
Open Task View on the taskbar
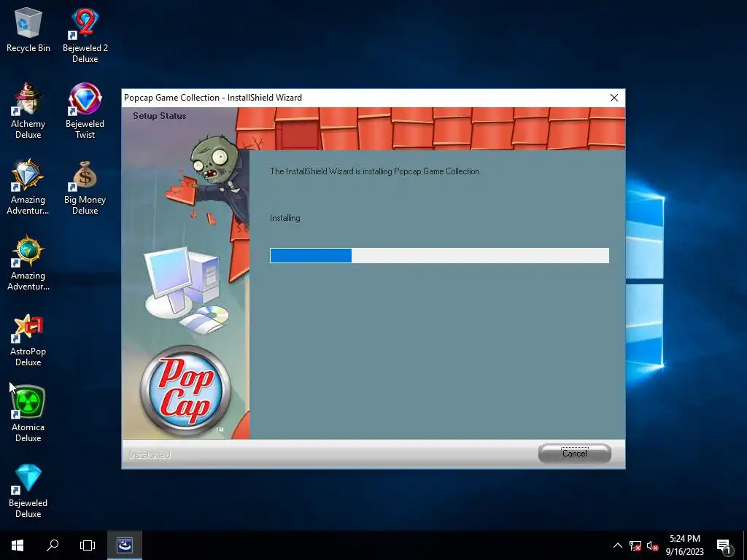(x=88, y=545)
